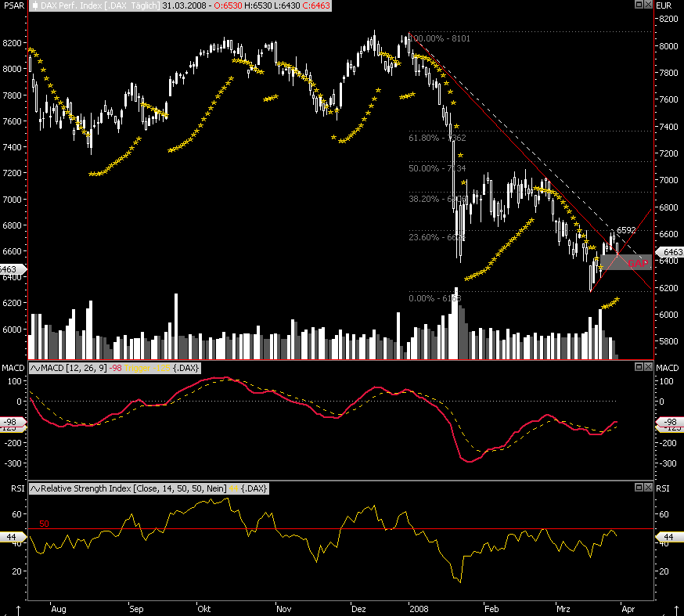Maximize the DAX price chart panel
Image resolution: width=684 pixels, height=616 pixels.
(x=639, y=5)
